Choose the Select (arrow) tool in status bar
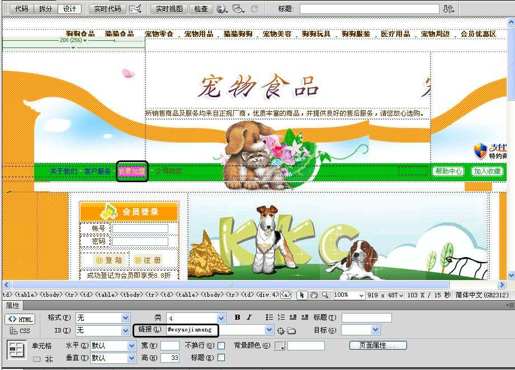The height and width of the screenshot is (370, 515). click(x=302, y=295)
